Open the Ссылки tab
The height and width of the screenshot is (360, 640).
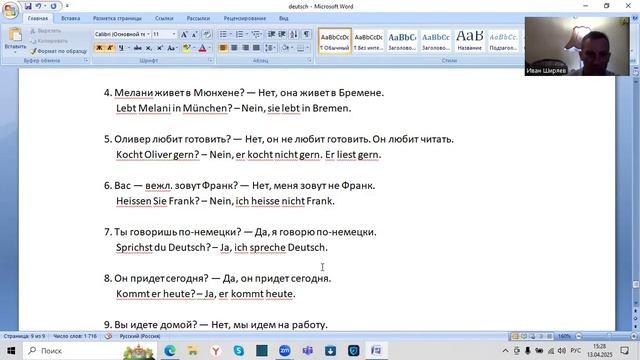point(164,18)
